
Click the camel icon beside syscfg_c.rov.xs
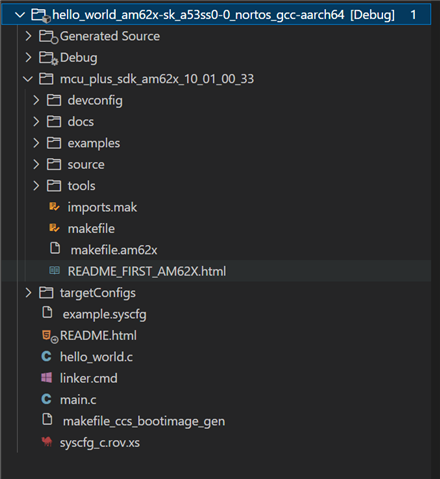[x=47, y=442]
